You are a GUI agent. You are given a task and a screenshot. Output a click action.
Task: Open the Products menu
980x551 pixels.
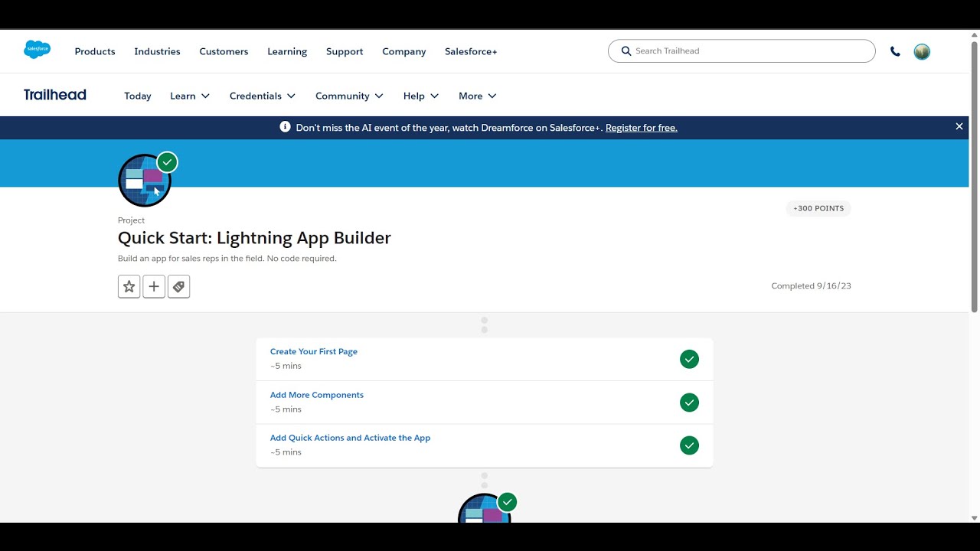(95, 51)
